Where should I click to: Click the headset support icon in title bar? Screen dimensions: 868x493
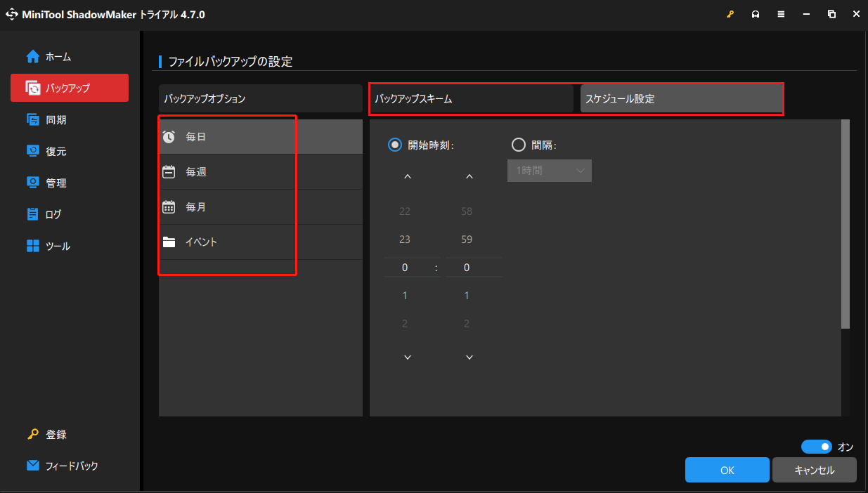pos(756,14)
